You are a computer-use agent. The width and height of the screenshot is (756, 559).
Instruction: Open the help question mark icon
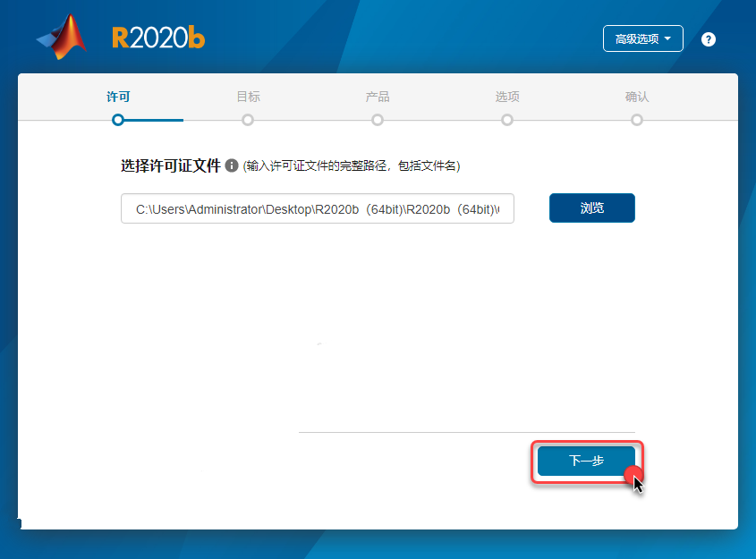[x=709, y=39]
